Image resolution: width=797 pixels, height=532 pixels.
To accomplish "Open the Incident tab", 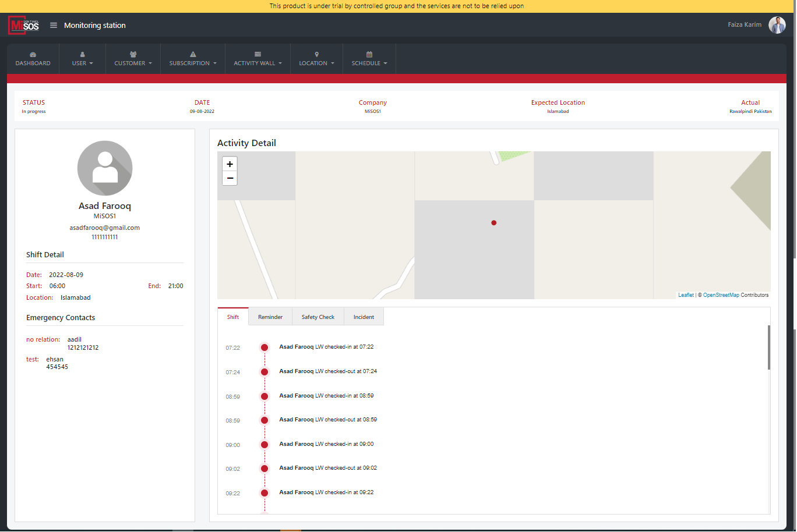I will click(x=364, y=317).
